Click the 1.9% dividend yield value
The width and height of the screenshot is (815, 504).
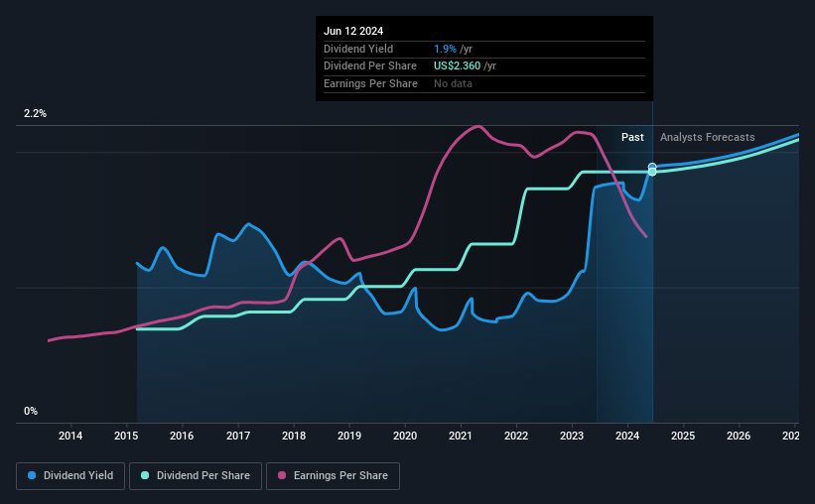(x=445, y=49)
